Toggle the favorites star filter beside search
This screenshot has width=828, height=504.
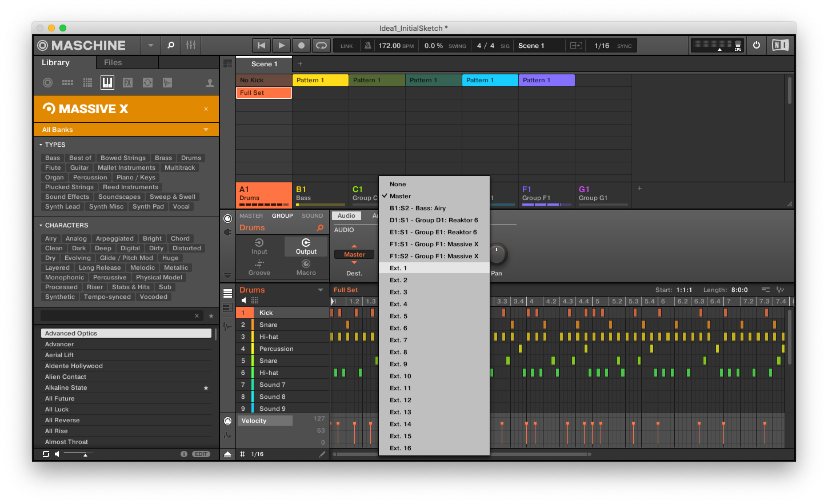point(211,315)
